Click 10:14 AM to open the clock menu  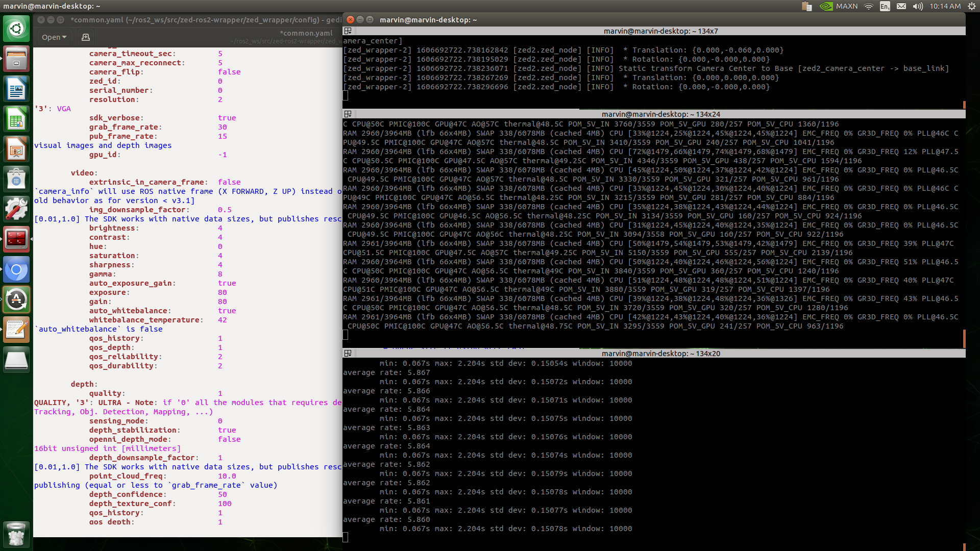point(945,6)
